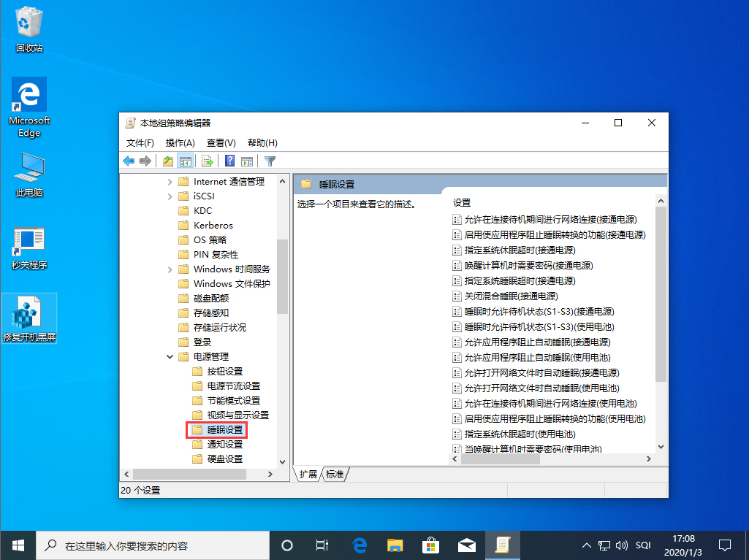
Task: Click the Back navigation arrow in the toolbar
Action: pyautogui.click(x=129, y=161)
